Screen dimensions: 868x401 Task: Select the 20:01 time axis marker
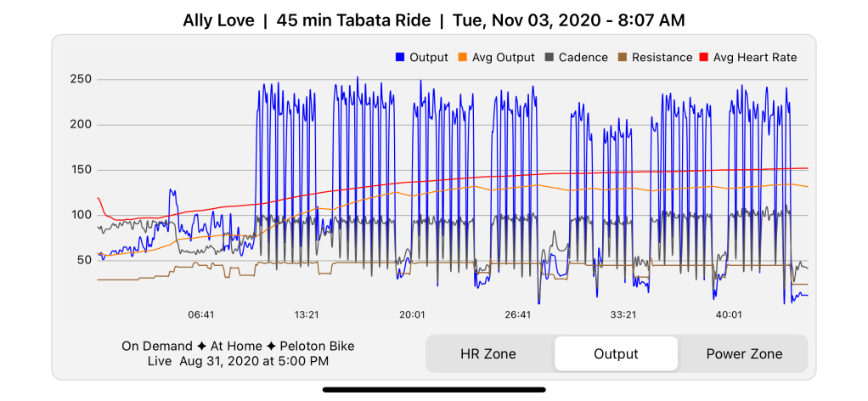[412, 314]
